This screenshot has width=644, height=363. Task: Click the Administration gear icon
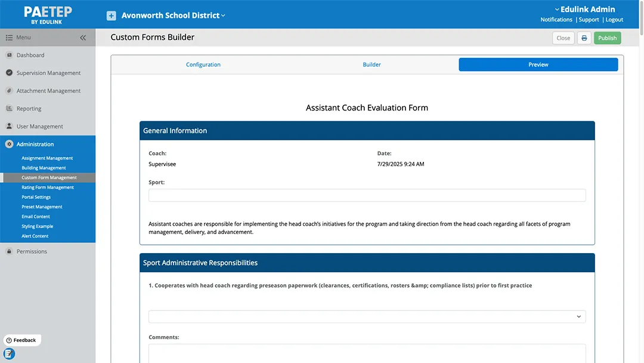coord(9,144)
